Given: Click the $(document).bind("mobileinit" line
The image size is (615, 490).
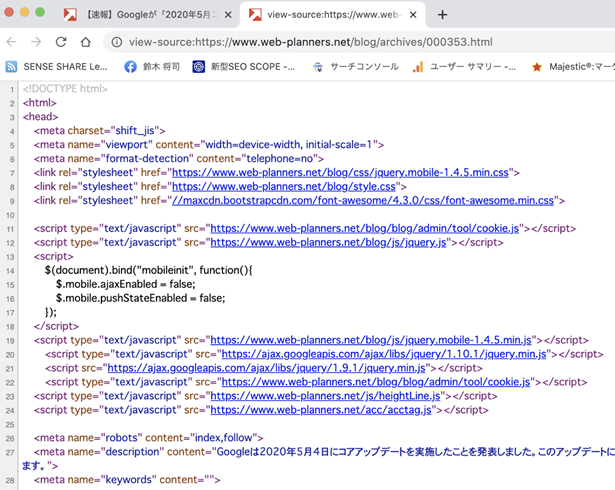Looking at the screenshot, I should pyautogui.click(x=149, y=270).
